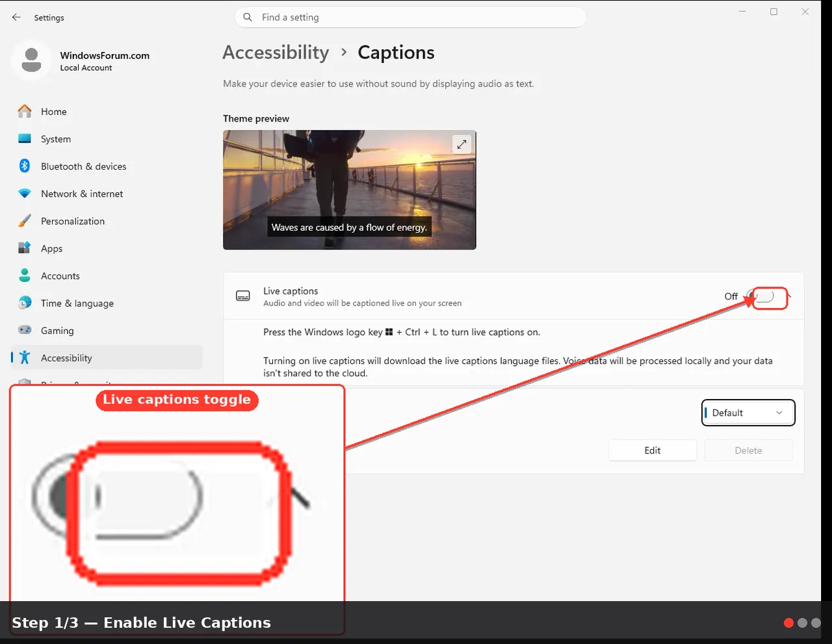Click the Find a setting search box
The height and width of the screenshot is (644, 832).
coord(410,18)
